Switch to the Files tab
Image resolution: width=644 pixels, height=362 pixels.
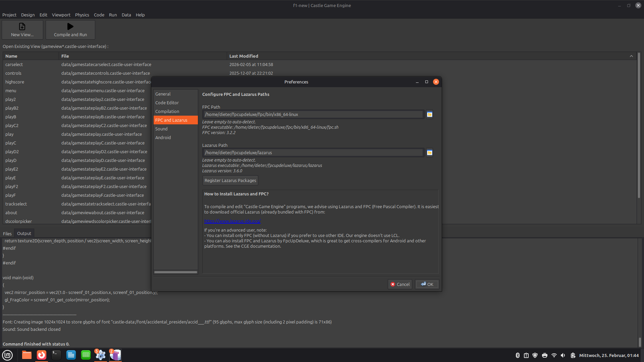point(7,234)
